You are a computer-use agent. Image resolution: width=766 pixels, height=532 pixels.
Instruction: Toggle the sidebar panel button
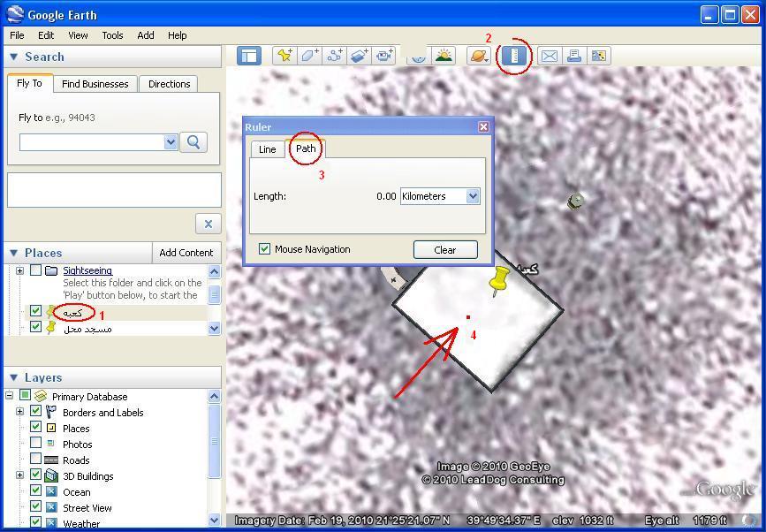point(249,56)
